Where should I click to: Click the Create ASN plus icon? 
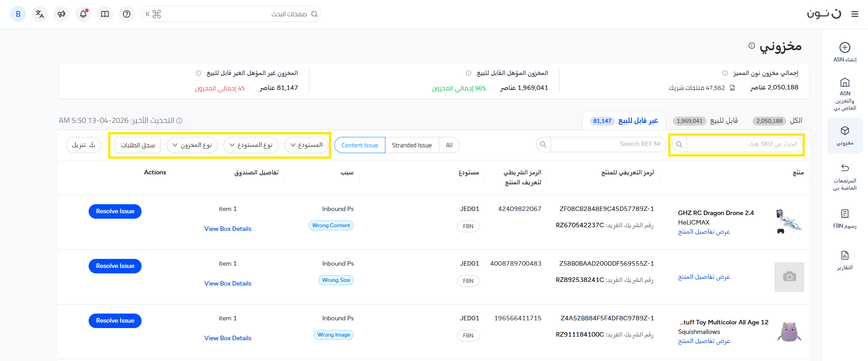tap(844, 47)
